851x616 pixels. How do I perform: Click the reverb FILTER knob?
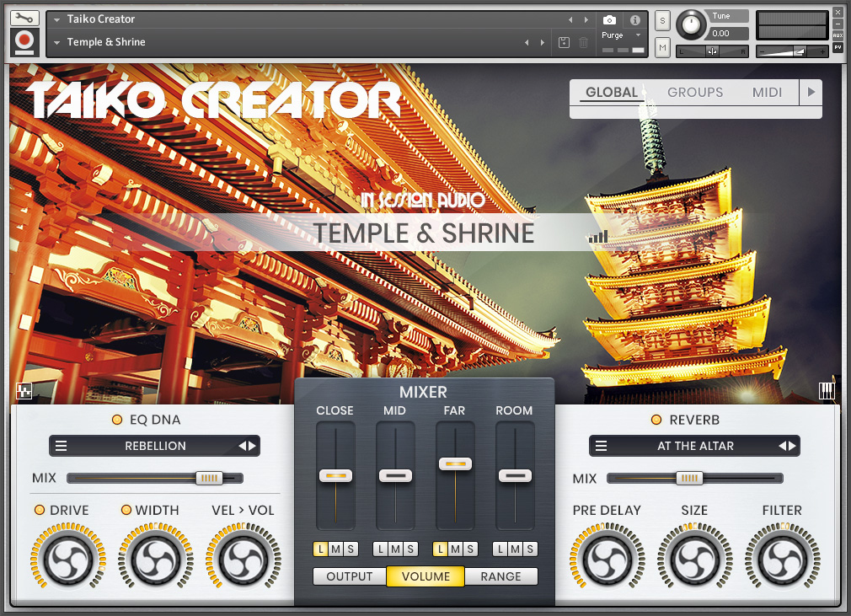[x=782, y=560]
